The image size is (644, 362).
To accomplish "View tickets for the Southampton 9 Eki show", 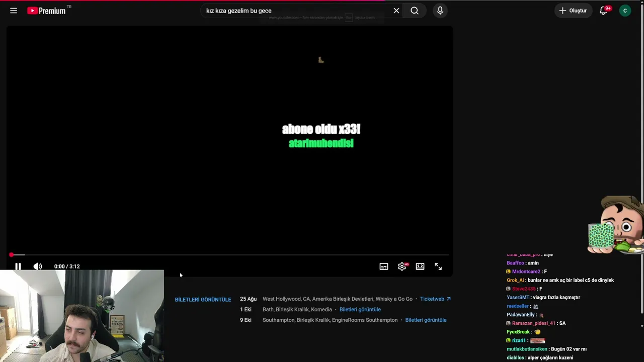I will [426, 320].
